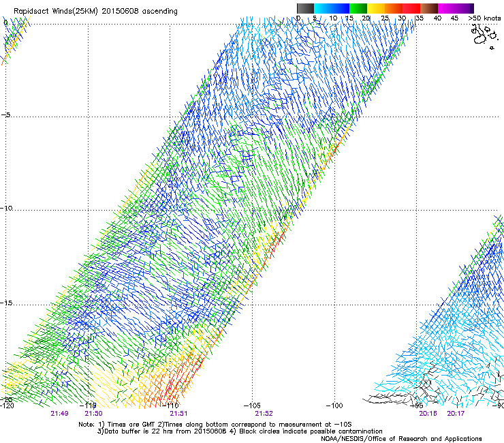Click the magenta-purple 40-50 knots legend segment

pyautogui.click(x=456, y=8)
